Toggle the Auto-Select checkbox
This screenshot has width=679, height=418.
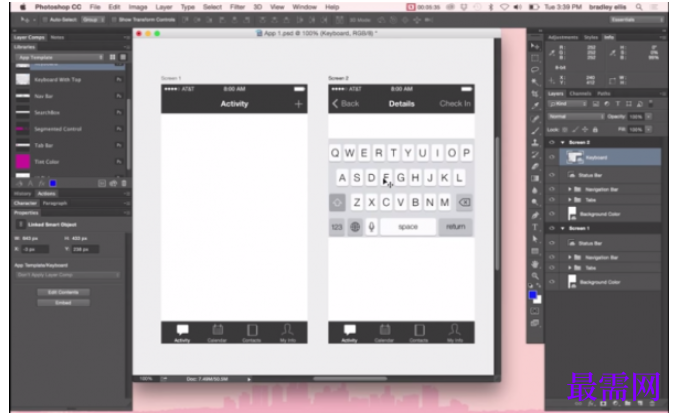[45, 19]
